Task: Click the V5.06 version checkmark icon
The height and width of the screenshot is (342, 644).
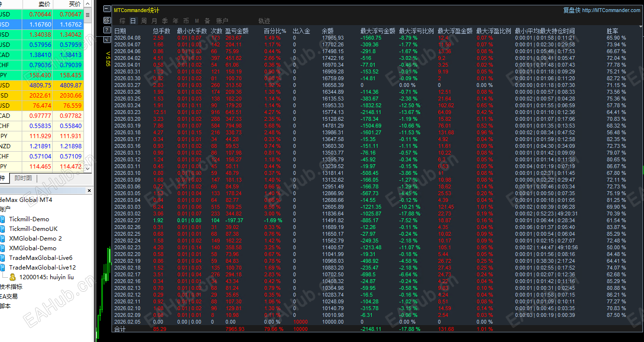Action: click(x=107, y=39)
